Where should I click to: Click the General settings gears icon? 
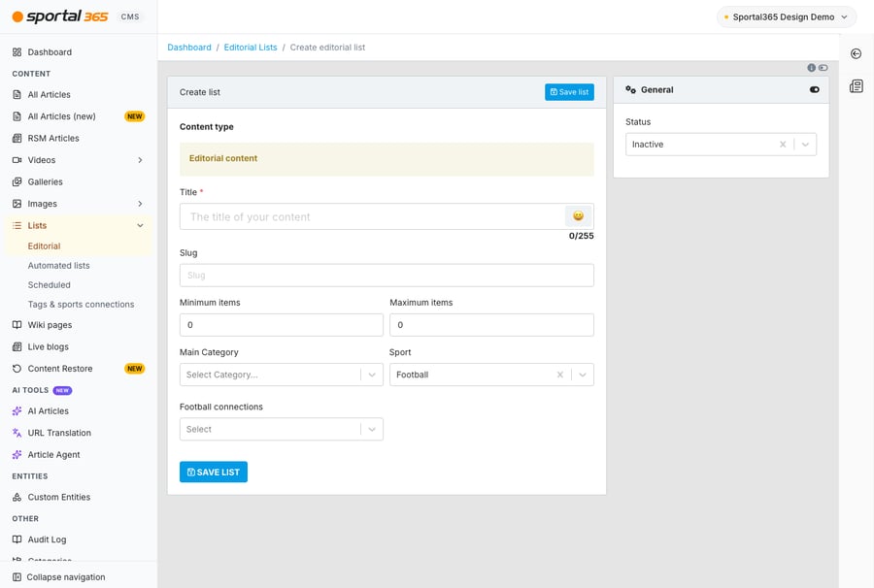point(630,89)
